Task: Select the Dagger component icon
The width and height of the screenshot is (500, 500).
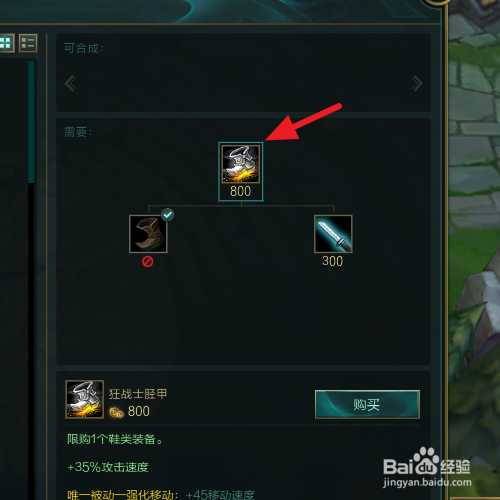Action: (333, 234)
